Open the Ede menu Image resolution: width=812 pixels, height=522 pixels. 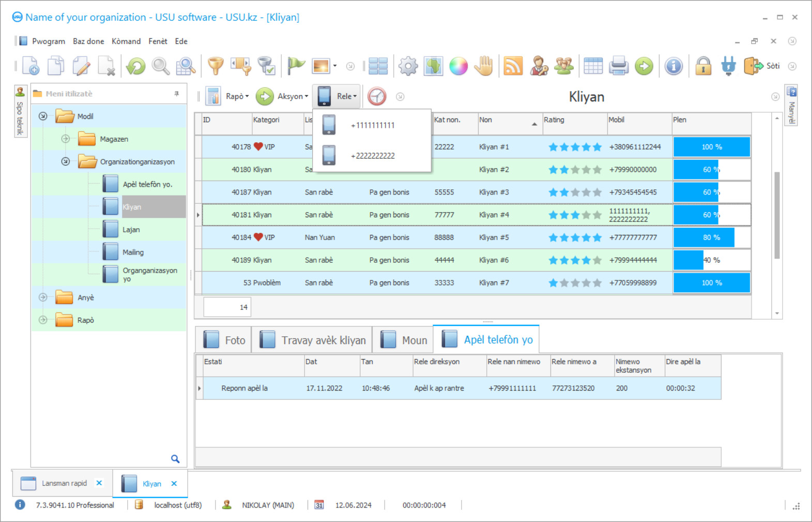pos(181,41)
